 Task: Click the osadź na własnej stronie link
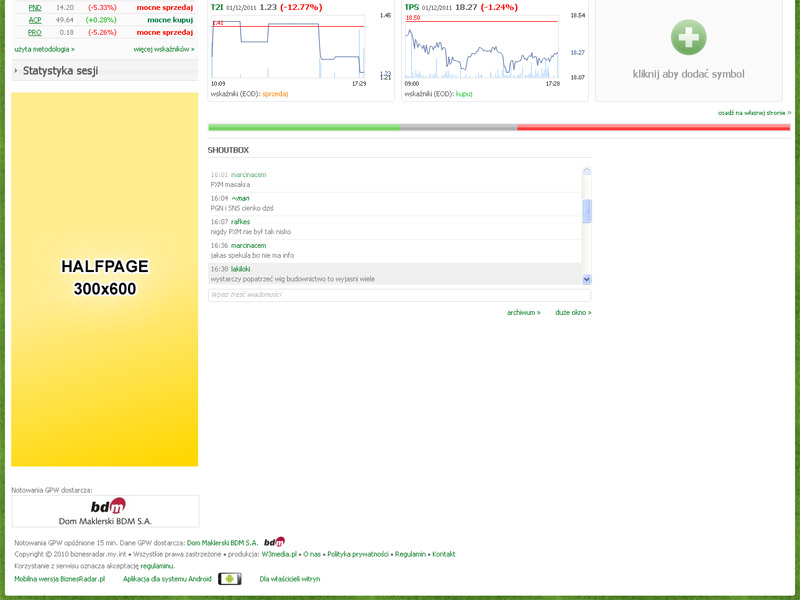(754, 113)
